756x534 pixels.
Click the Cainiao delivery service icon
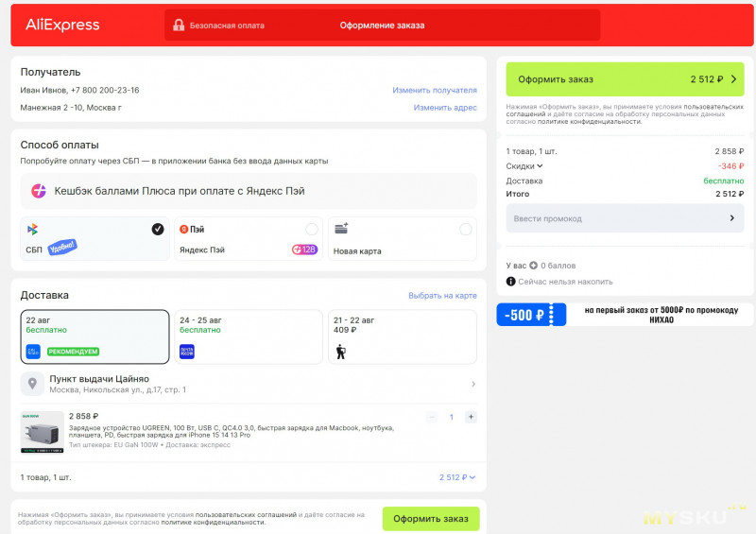point(33,352)
